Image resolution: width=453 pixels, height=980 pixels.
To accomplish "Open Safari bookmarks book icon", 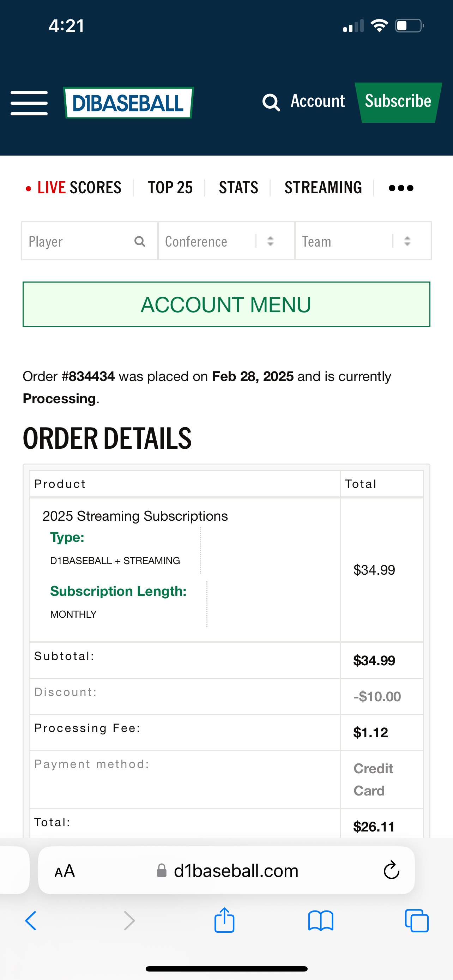I will tap(321, 921).
